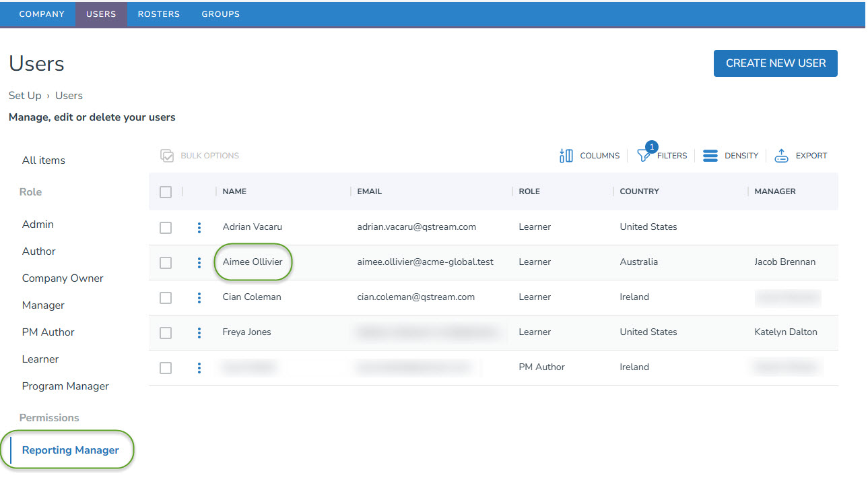Viewport: 868px width, 486px height.
Task: Open the Filters panel label
Action: (672, 156)
